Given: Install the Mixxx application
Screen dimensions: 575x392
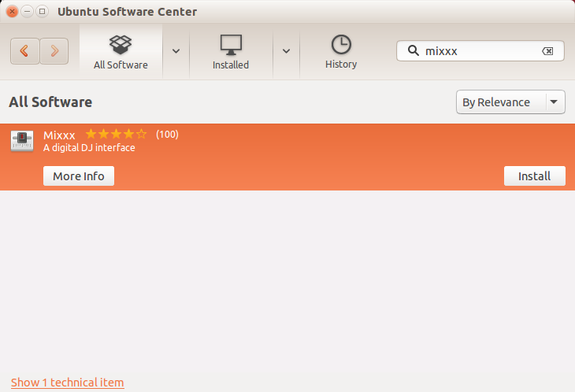Looking at the screenshot, I should tap(534, 176).
